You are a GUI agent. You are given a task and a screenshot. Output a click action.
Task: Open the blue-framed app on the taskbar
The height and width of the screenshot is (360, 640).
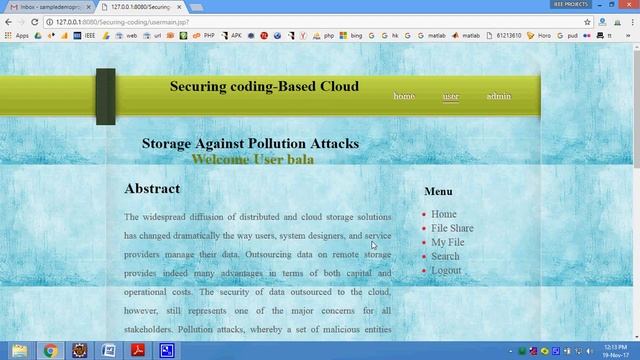[x=167, y=351]
